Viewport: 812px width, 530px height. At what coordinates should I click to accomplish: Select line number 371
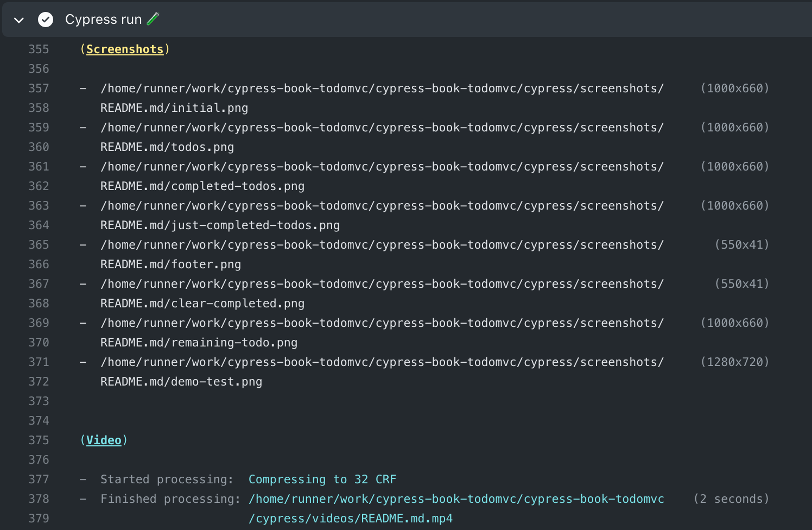[x=39, y=362]
